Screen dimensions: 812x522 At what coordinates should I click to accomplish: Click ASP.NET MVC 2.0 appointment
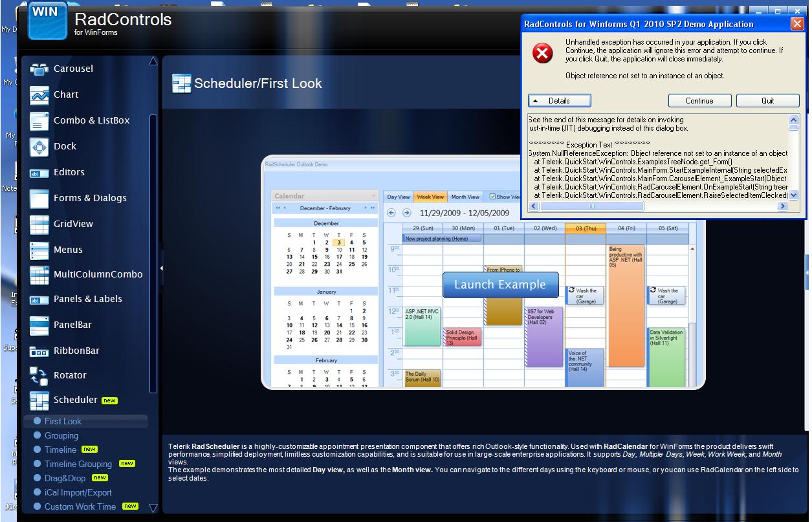point(422,327)
